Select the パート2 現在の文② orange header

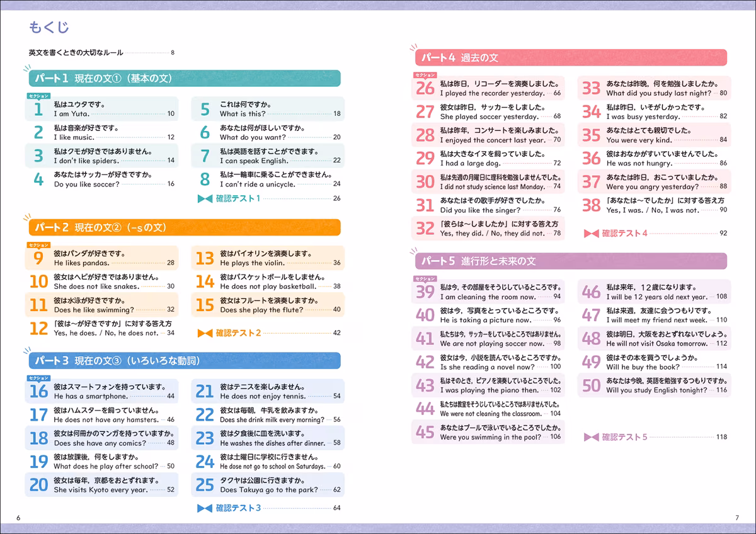[x=185, y=227]
